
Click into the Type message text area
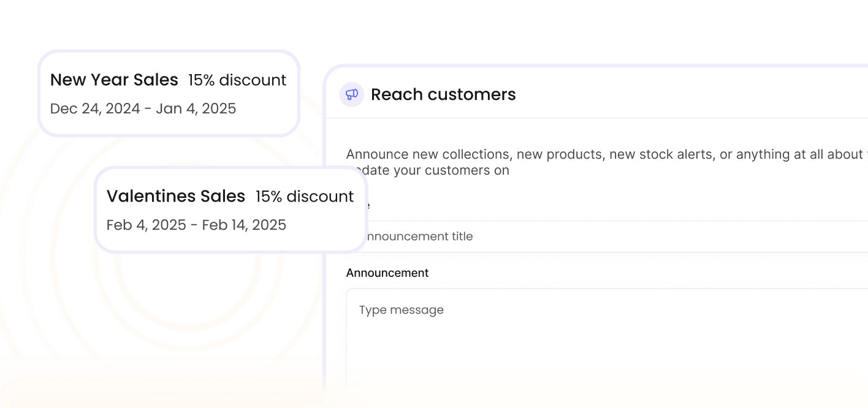tap(613, 337)
